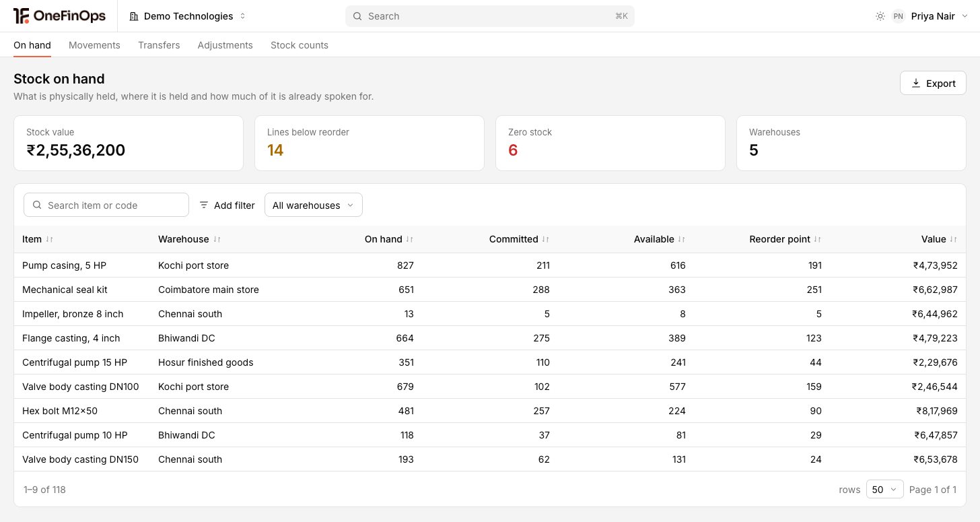The height and width of the screenshot is (522, 980).
Task: Sort by the Available column arrows
Action: [682, 239]
